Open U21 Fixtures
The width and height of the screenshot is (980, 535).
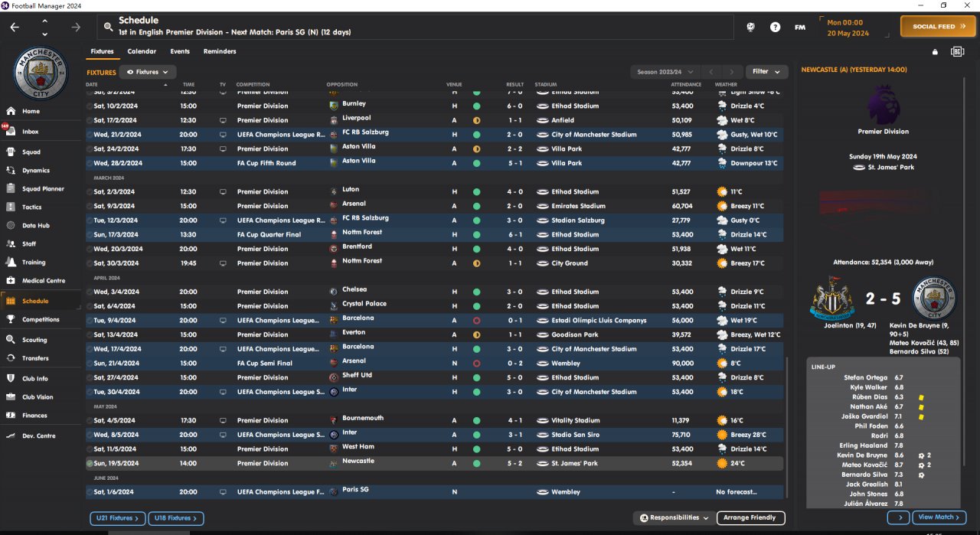click(x=117, y=518)
